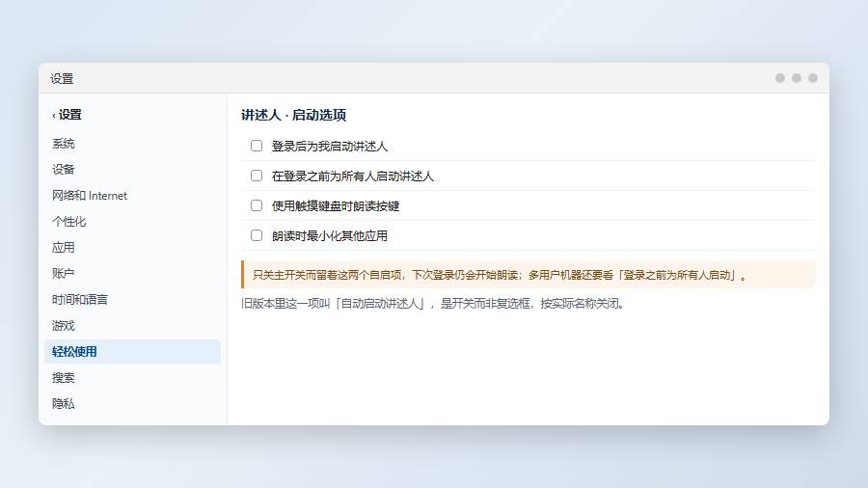Enable 登录后为我启动讲述人 checkbox
This screenshot has width=868, height=488.
pos(257,146)
